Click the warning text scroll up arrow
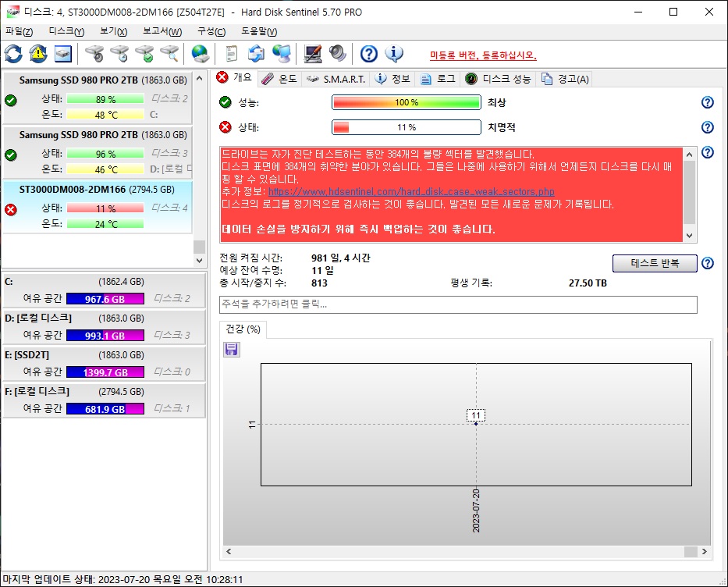 pos(690,155)
